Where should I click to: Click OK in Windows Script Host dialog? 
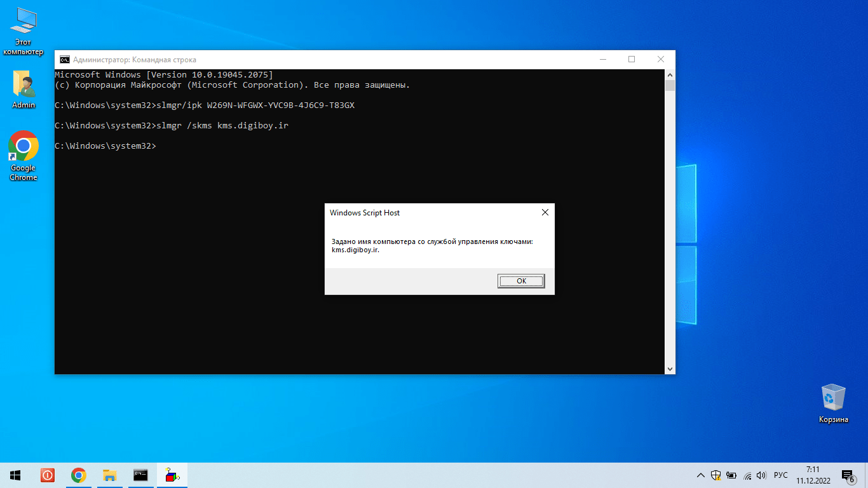click(x=520, y=281)
